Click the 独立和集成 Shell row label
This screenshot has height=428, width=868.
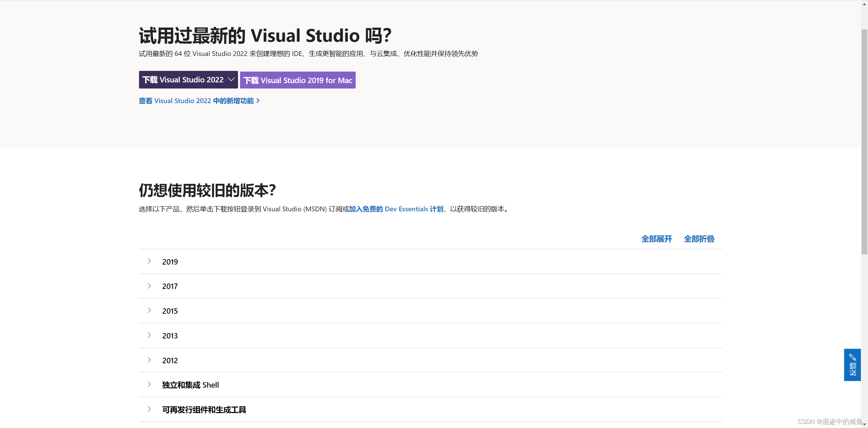[191, 385]
